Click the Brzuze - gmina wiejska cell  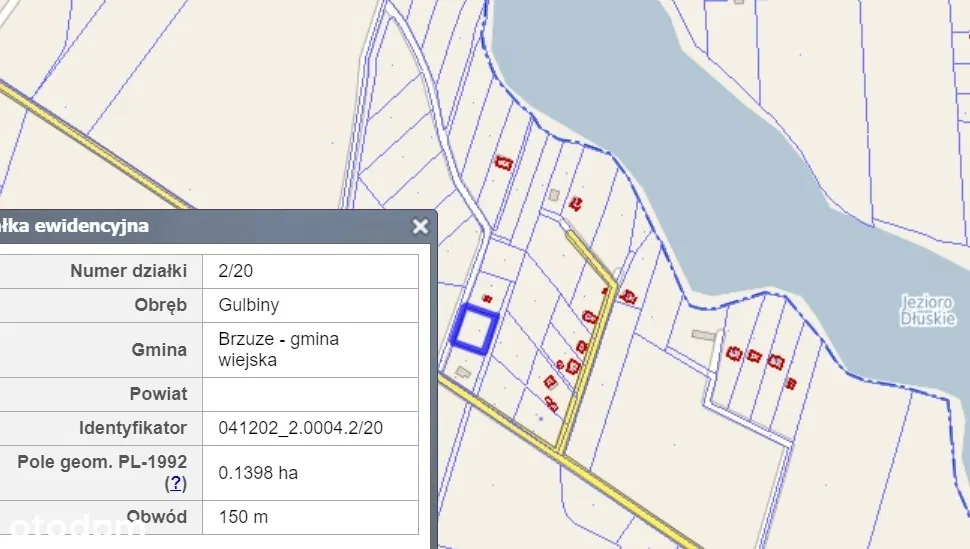pos(278,349)
